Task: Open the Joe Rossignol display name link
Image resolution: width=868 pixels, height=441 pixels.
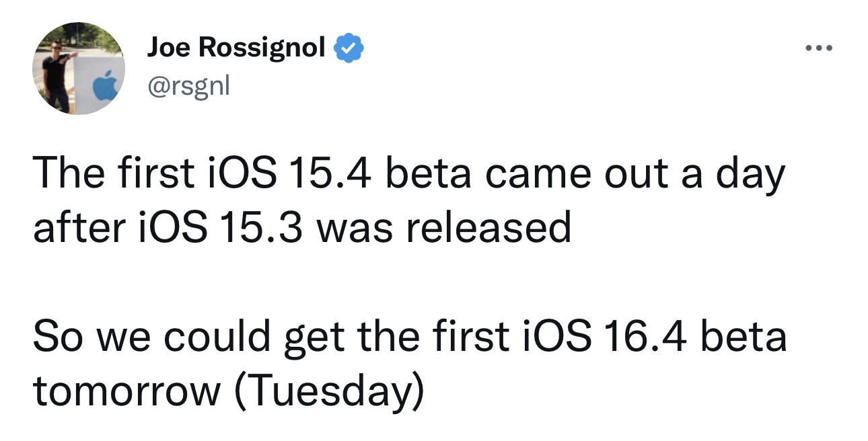Action: pos(236,47)
